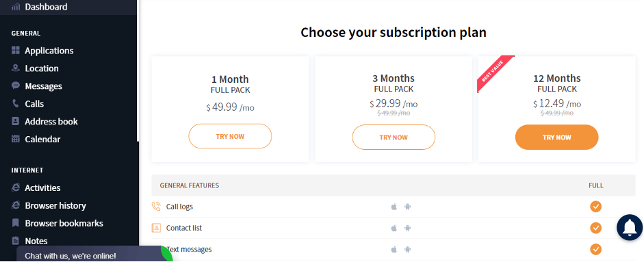Viewport: 644px width, 262px height.
Task: Click the Call logs phone icon
Action: 156,206
